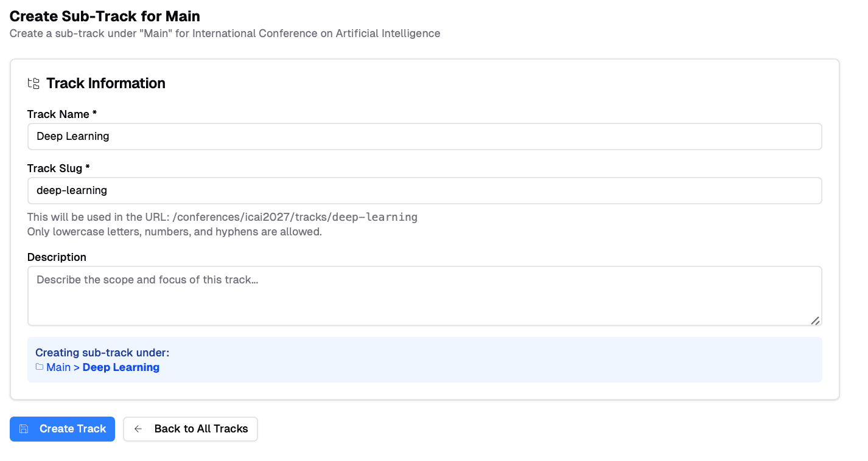
Task: Click the Track Information section heading
Action: (x=106, y=83)
